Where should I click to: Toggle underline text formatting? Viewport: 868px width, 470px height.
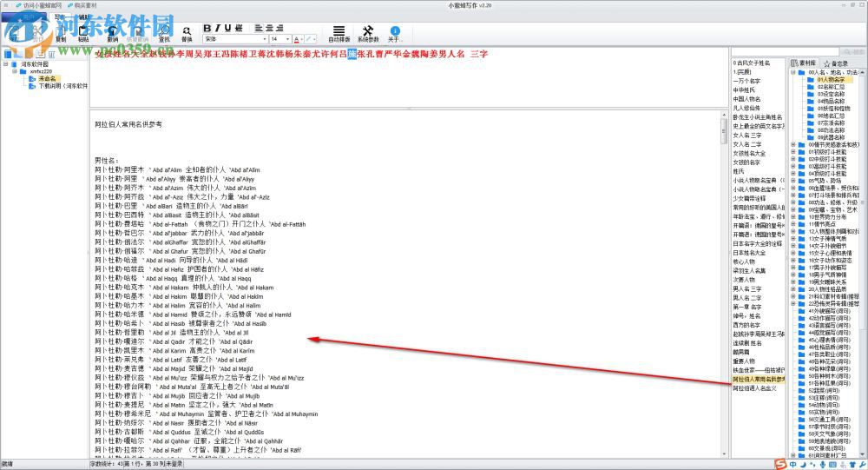(x=227, y=29)
